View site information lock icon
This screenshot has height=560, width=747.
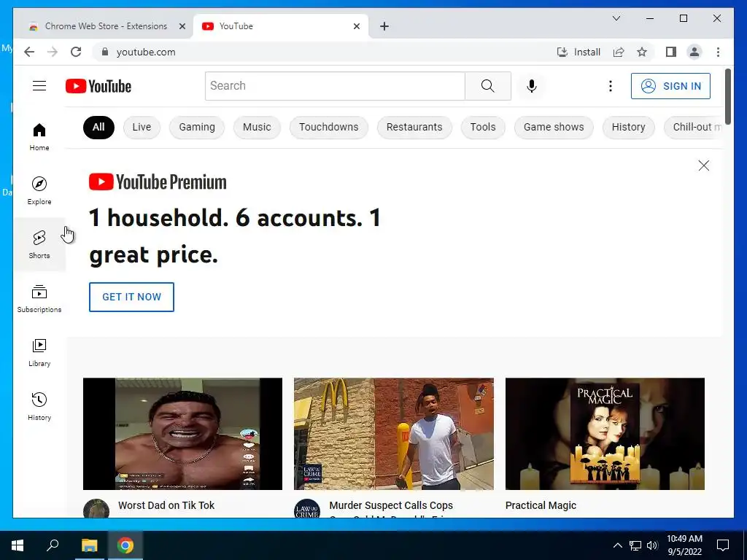click(x=105, y=52)
